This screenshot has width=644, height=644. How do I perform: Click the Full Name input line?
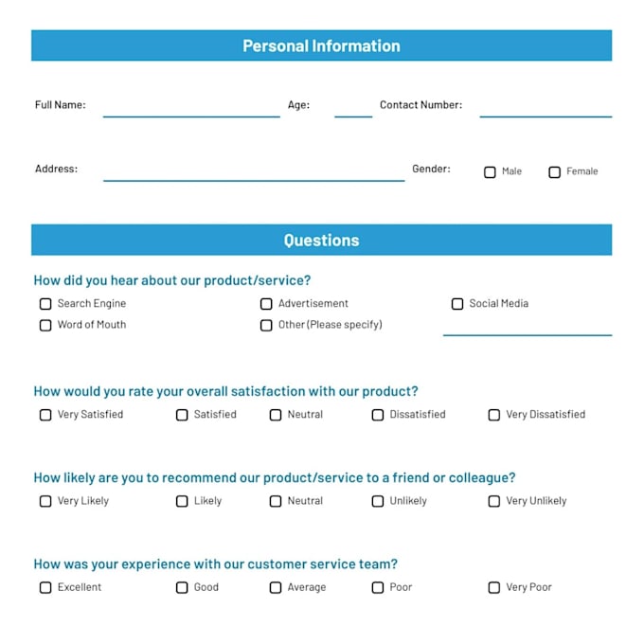tap(191, 109)
